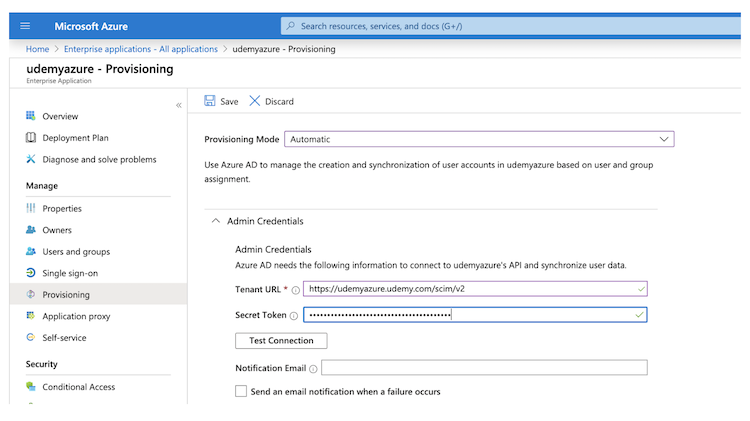This screenshot has height=421, width=750.
Task: Collapse the left sidebar with chevron
Action: coord(179,105)
